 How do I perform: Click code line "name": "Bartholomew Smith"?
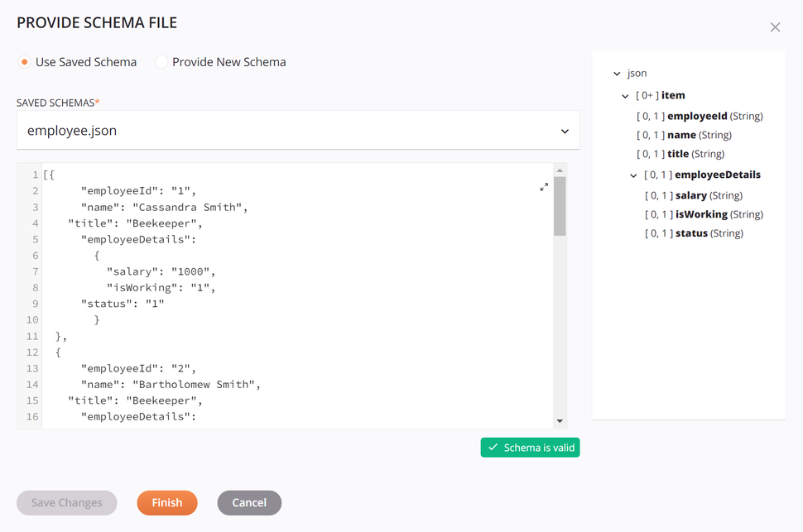pyautogui.click(x=171, y=385)
